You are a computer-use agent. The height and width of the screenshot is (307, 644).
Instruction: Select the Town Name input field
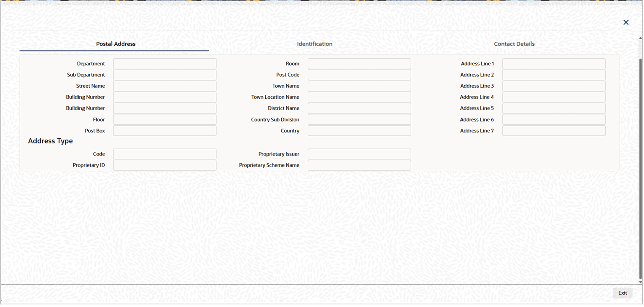point(359,86)
